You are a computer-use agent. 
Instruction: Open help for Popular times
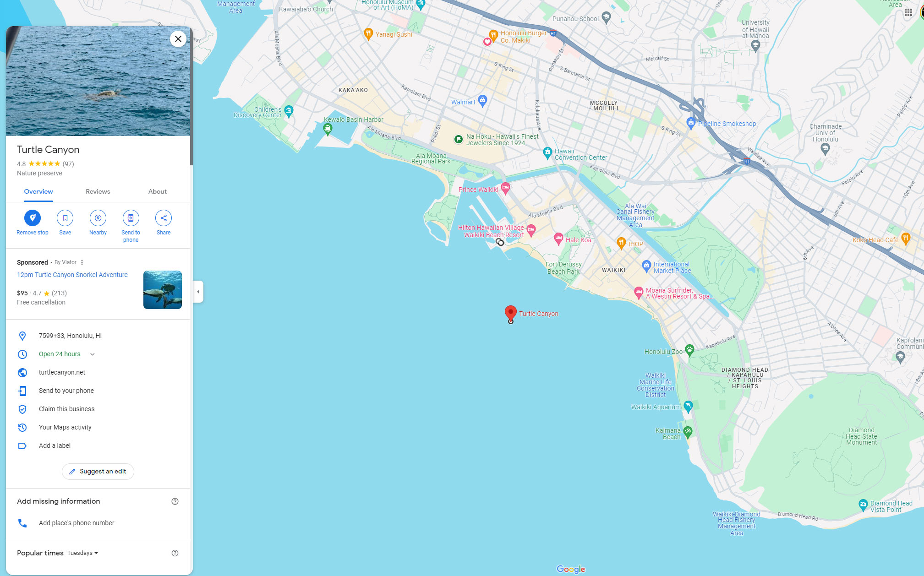[175, 553]
